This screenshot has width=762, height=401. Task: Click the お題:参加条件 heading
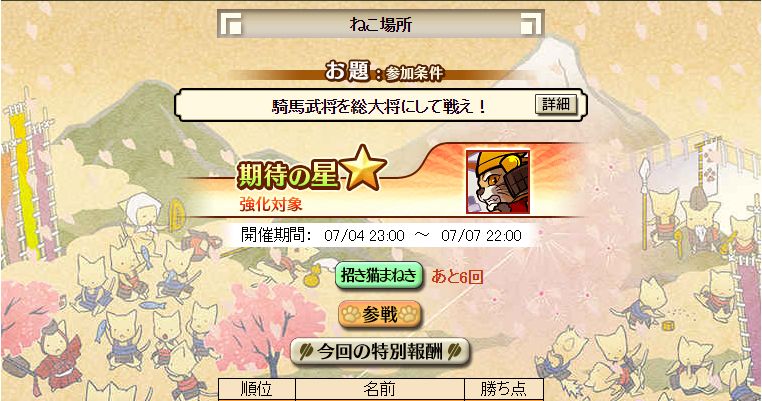[x=384, y=72]
